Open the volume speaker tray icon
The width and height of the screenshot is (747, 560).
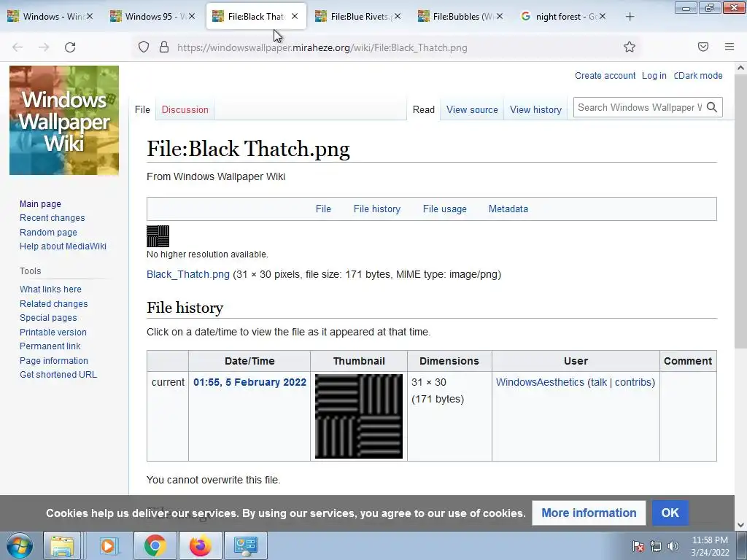(x=673, y=546)
